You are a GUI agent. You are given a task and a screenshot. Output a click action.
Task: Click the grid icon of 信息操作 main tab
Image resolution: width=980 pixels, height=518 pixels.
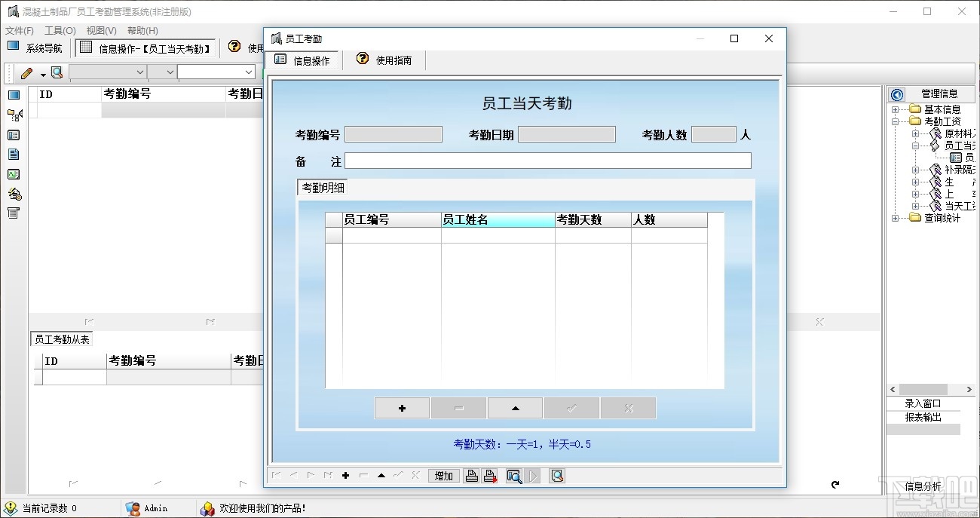tap(86, 48)
